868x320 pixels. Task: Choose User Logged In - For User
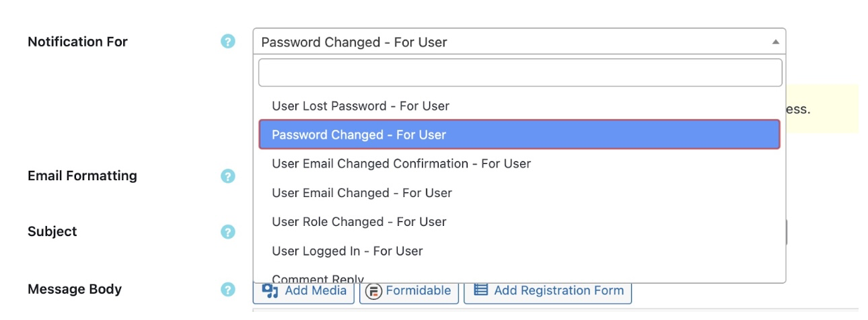tap(347, 251)
